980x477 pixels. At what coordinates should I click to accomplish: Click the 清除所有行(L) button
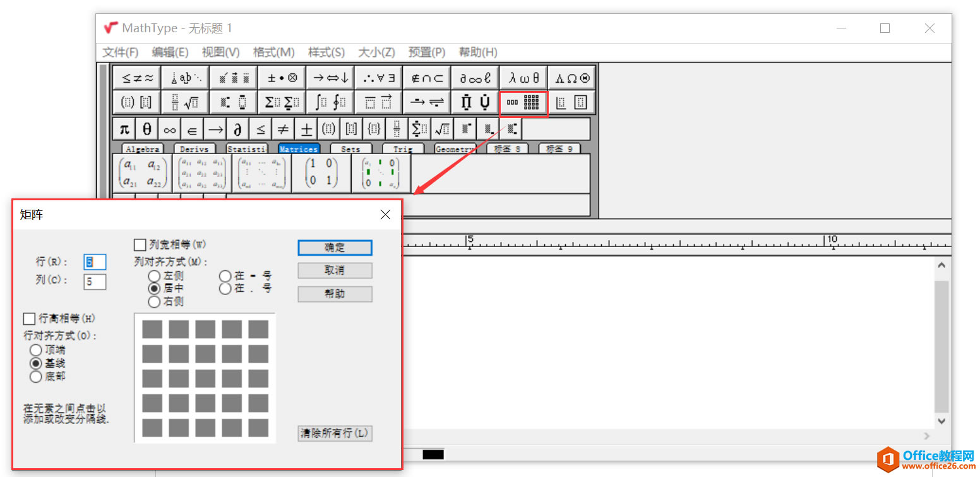click(335, 433)
